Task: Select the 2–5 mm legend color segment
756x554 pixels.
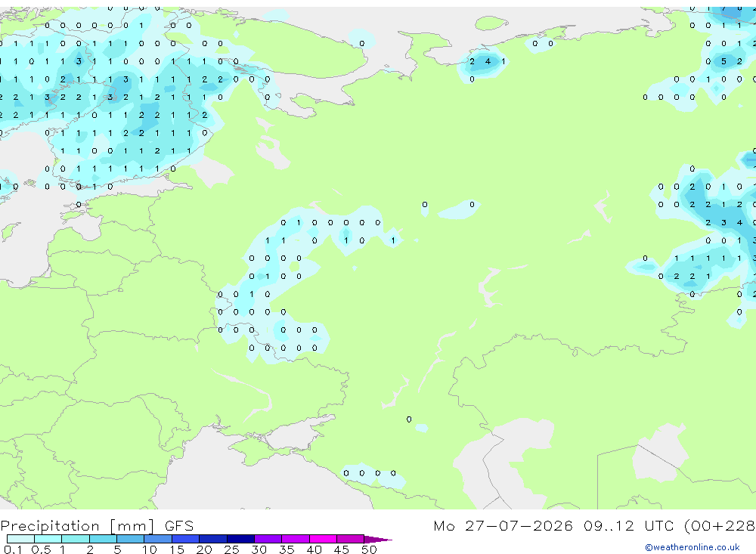Action: [x=103, y=539]
